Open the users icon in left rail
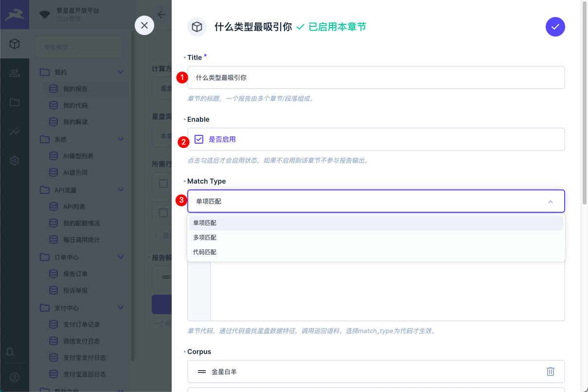 point(15,73)
